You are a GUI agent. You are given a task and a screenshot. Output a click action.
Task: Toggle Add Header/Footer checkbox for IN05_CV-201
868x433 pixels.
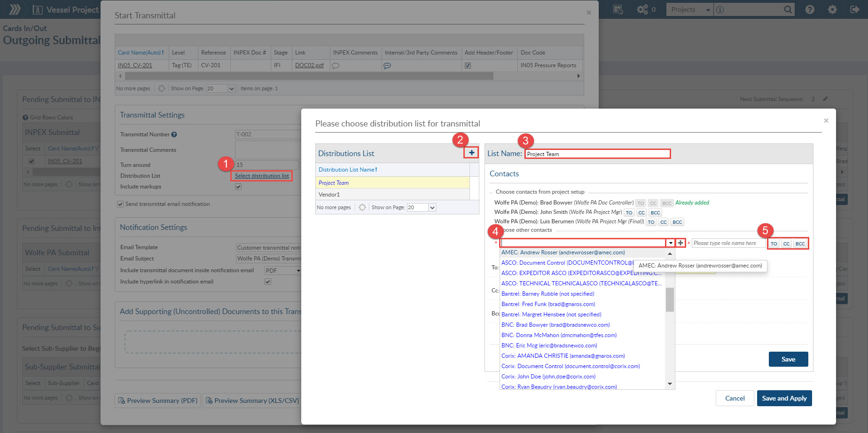point(468,65)
